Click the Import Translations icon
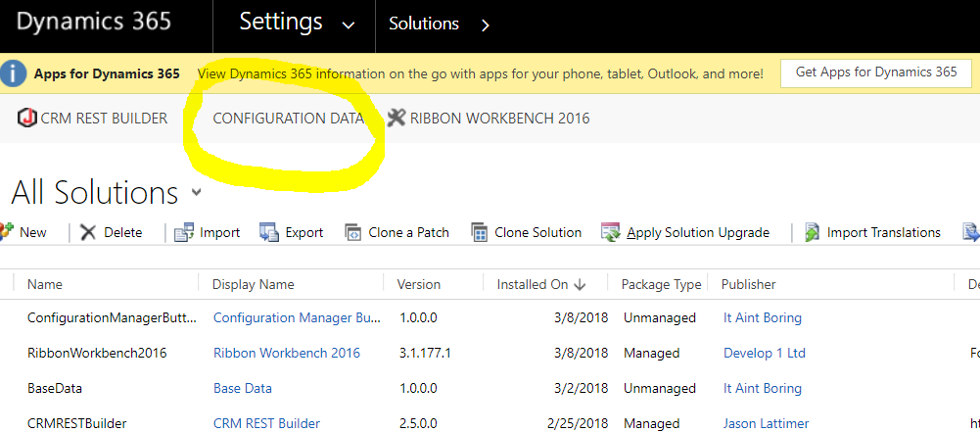Viewport: 980px width, 433px height. (812, 233)
